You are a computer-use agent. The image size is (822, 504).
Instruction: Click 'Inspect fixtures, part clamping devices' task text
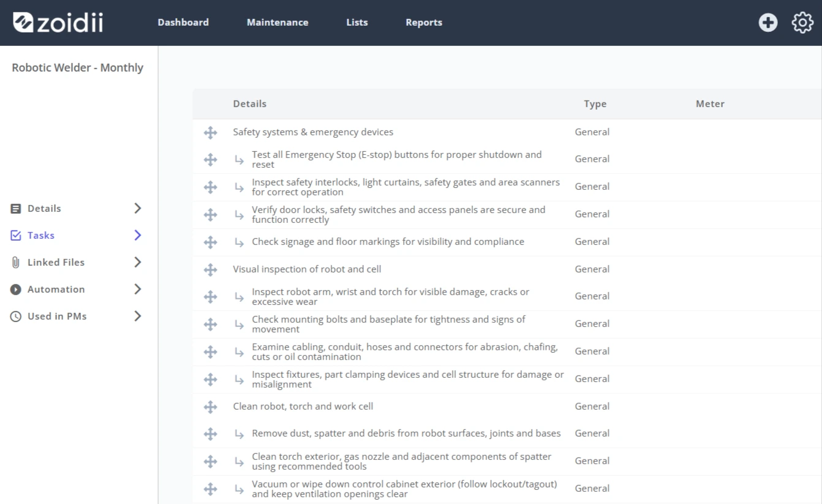[408, 379]
